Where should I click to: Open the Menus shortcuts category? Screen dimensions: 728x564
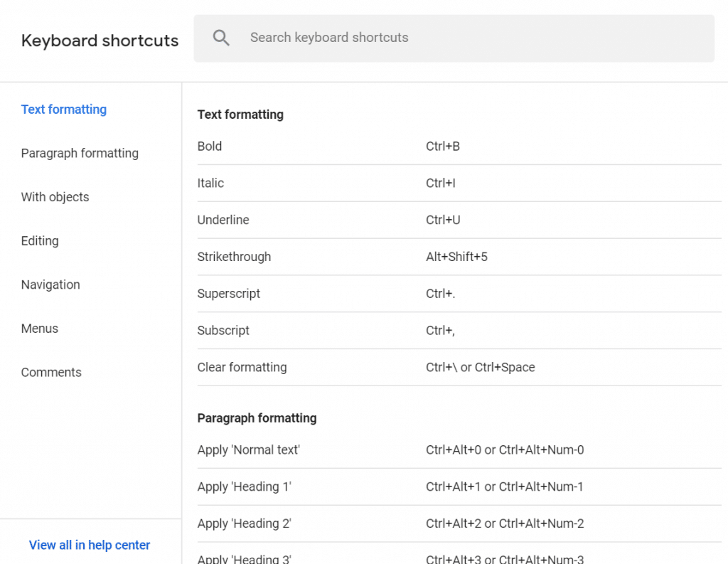coord(40,329)
